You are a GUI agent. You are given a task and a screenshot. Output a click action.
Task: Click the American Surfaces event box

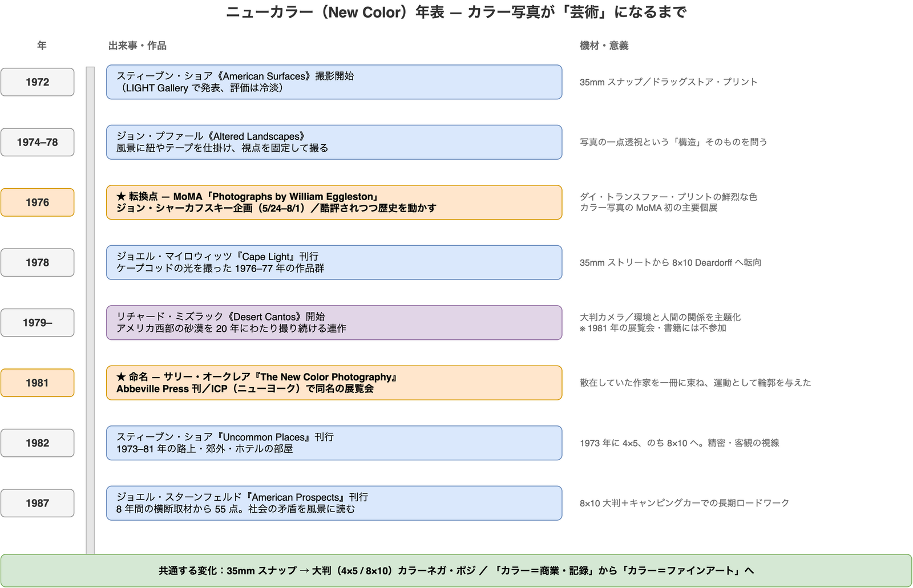click(x=334, y=82)
